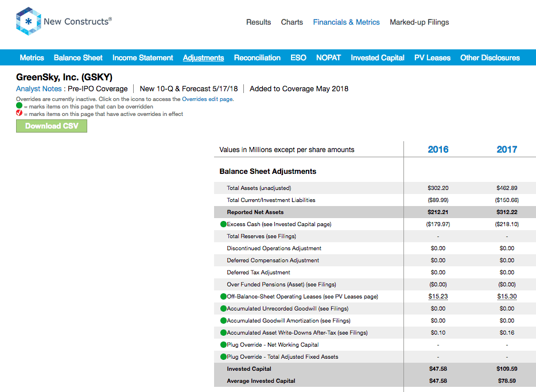Click green dot beside Accumulated Asset Write-Downs

(224, 332)
